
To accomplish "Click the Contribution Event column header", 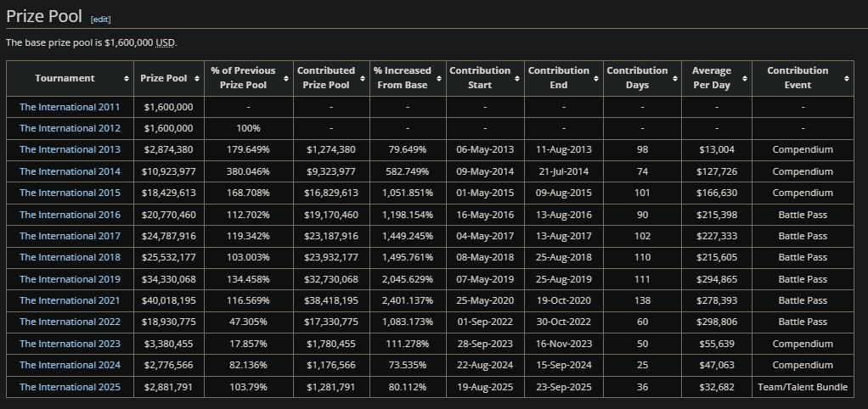I will pyautogui.click(x=803, y=78).
